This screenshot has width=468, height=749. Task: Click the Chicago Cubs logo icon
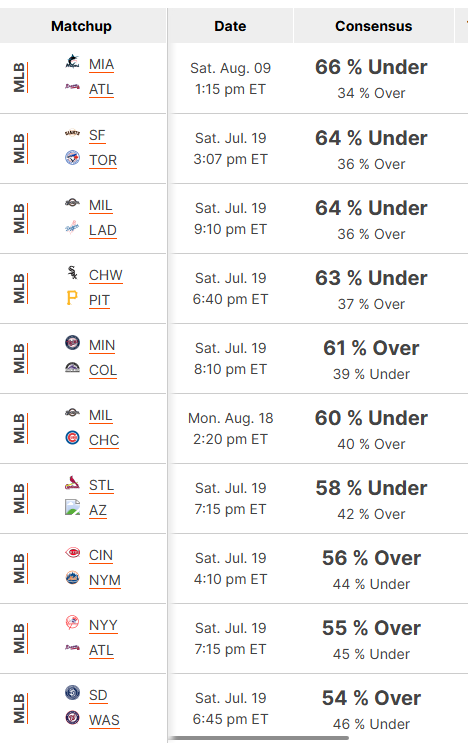coord(73,438)
